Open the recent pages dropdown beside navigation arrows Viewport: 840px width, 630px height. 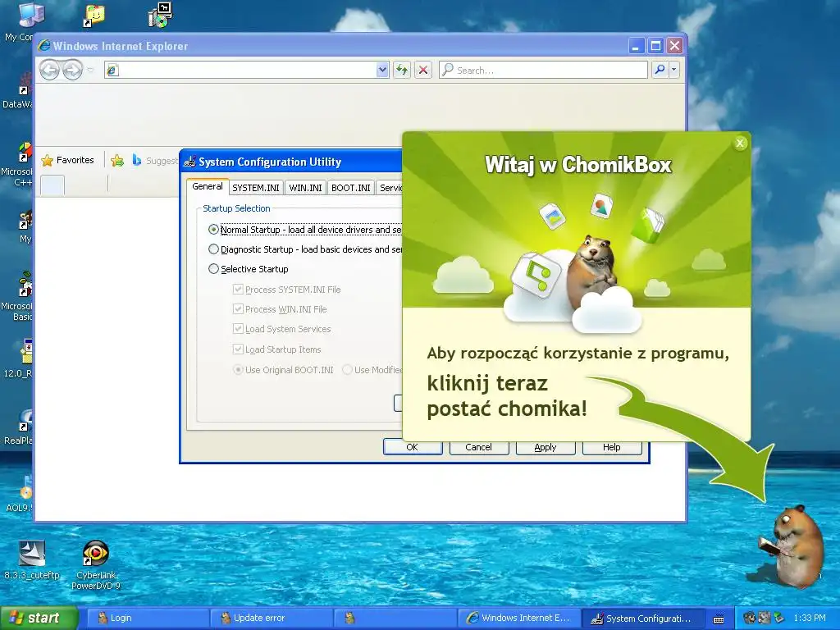pos(90,71)
